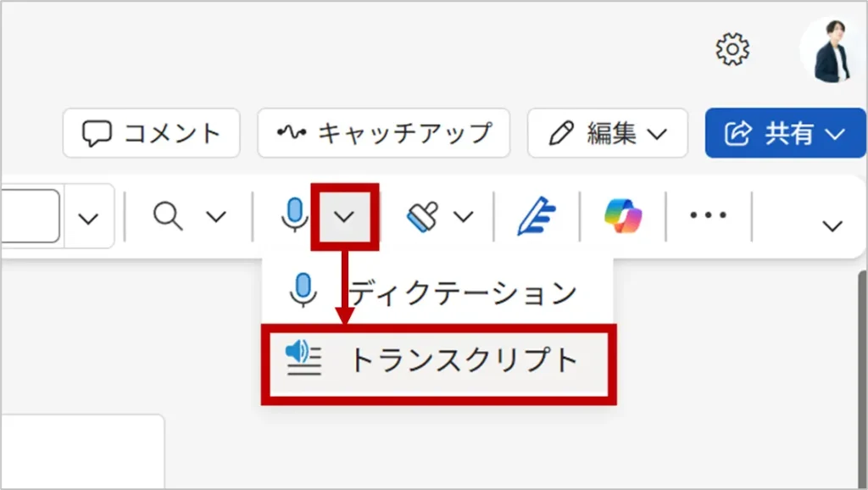868x490 pixels.
Task: Open settings with the gear icon
Action: click(732, 49)
